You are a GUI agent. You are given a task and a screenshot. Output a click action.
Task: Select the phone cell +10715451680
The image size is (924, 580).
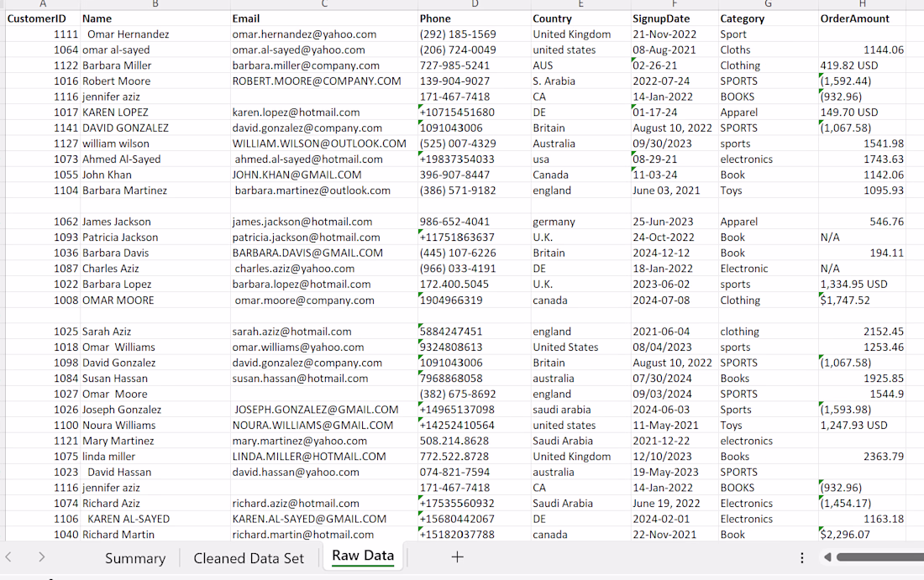click(475, 112)
